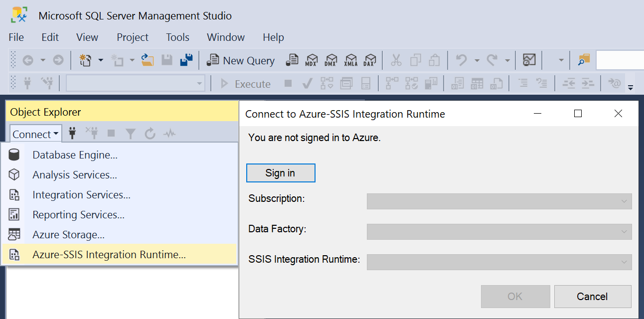Refresh the Object Explorer
The image size is (644, 319).
(x=150, y=133)
